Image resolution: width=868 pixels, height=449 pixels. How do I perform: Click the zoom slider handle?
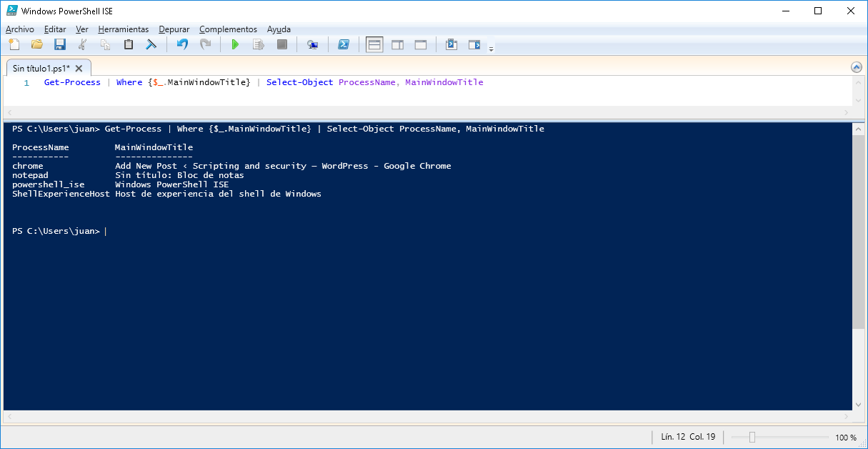[x=752, y=437]
